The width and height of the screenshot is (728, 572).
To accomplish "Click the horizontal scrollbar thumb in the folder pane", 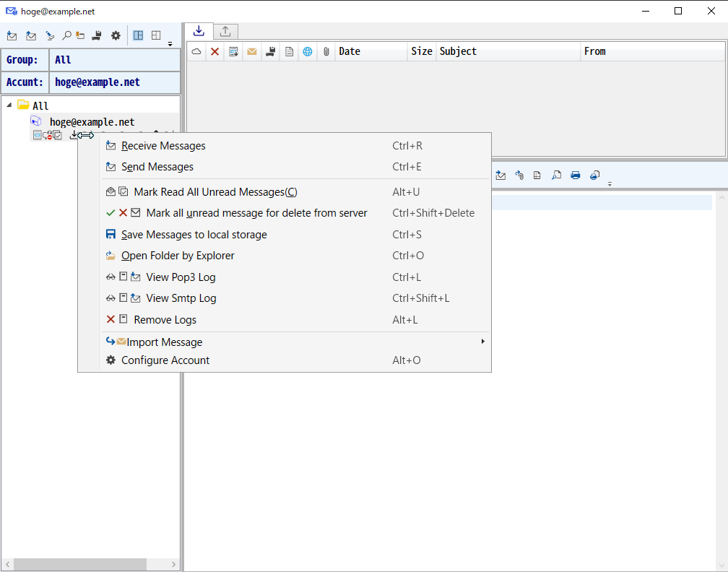I will [80, 565].
